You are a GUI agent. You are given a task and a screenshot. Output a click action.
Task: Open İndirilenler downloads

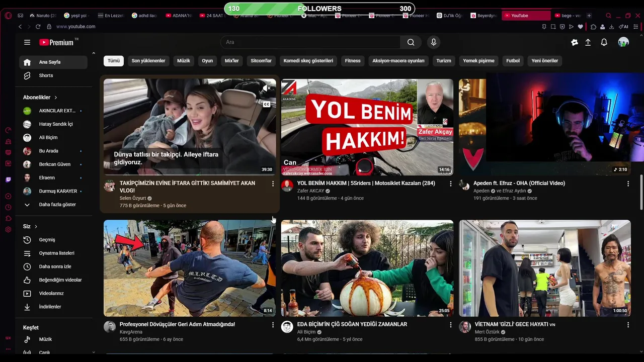[53, 307]
